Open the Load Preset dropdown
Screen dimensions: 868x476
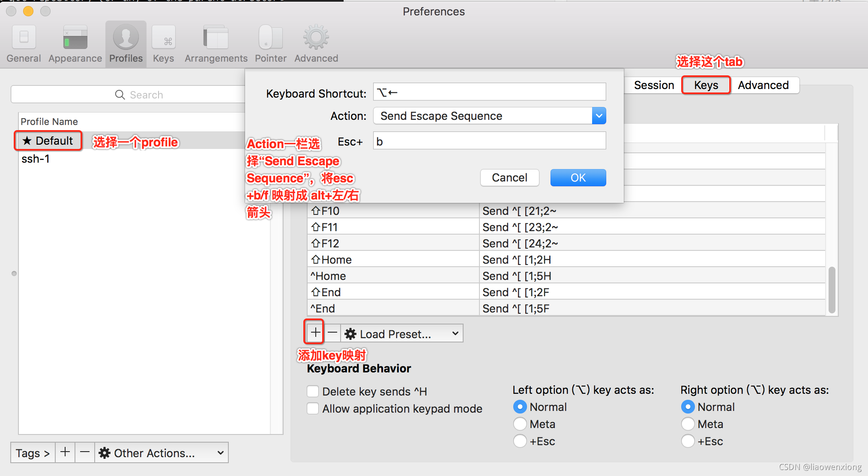pyautogui.click(x=402, y=333)
